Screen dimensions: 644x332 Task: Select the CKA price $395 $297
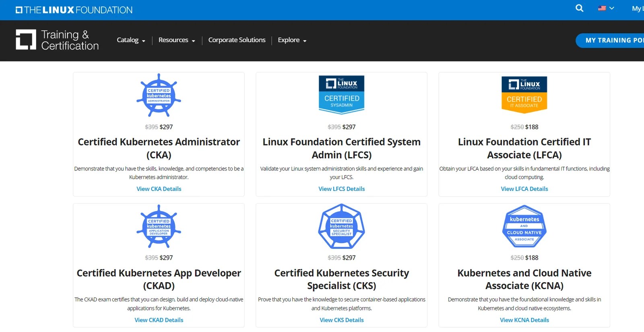(x=159, y=127)
